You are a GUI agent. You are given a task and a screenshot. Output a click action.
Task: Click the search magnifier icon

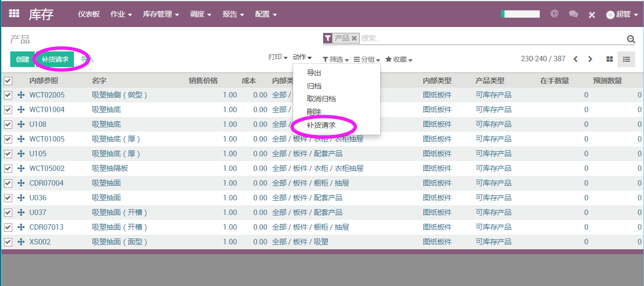(631, 39)
